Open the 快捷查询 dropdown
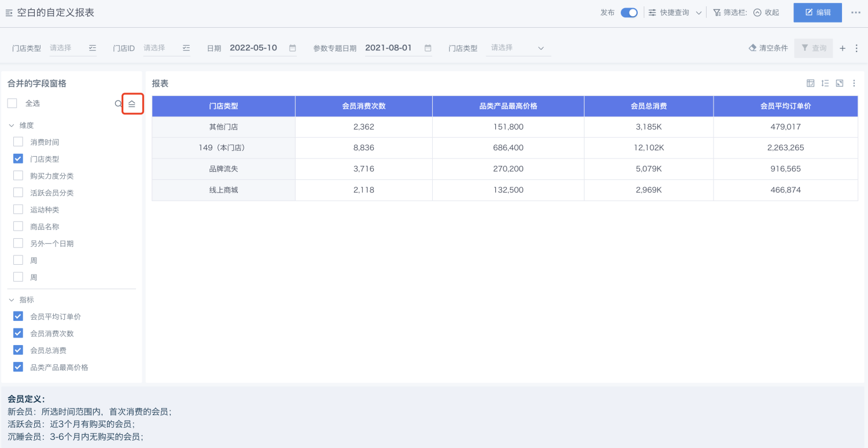This screenshot has width=868, height=448. pyautogui.click(x=675, y=13)
